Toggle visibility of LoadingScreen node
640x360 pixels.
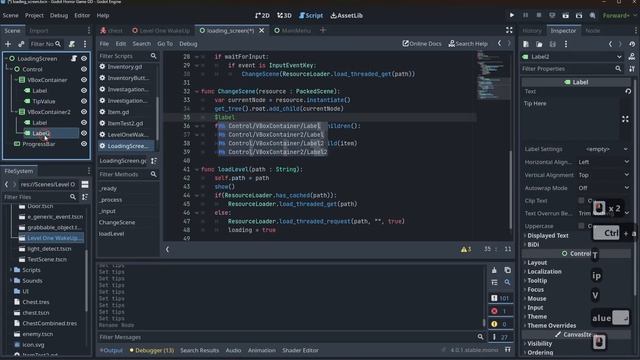coord(84,59)
